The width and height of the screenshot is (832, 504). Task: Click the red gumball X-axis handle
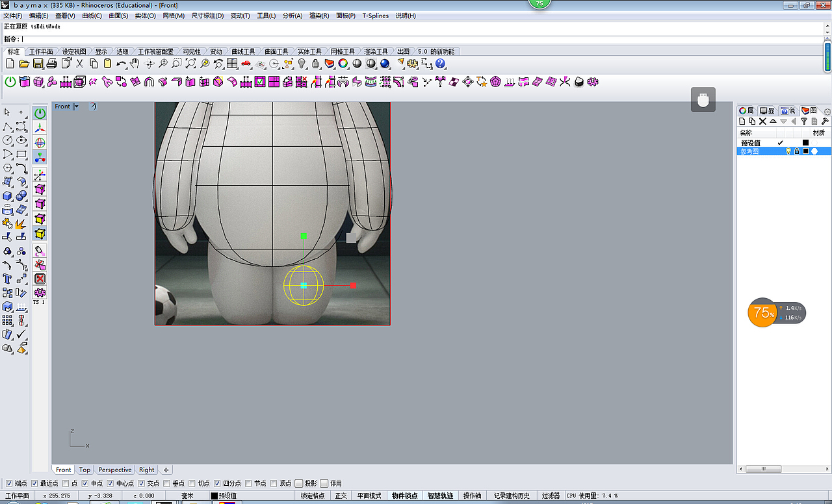point(353,285)
